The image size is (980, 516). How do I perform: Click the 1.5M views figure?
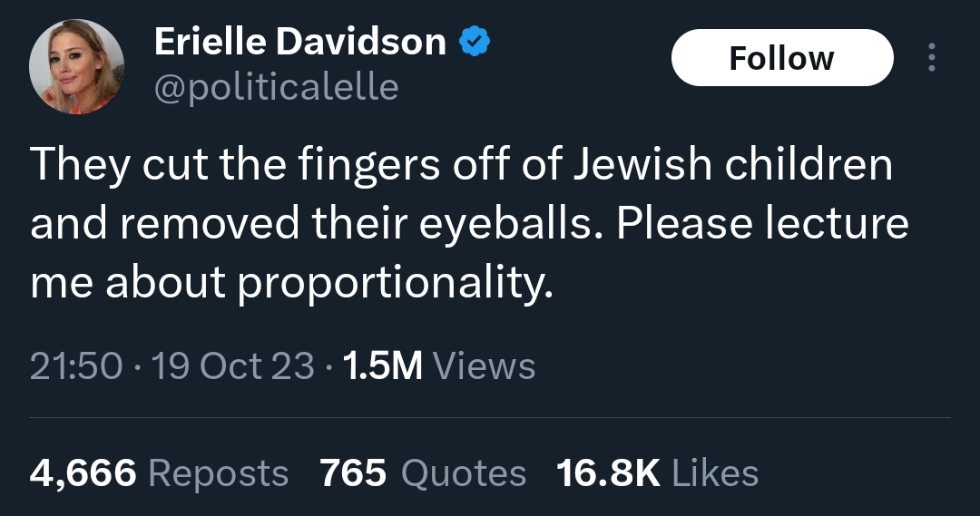(384, 365)
